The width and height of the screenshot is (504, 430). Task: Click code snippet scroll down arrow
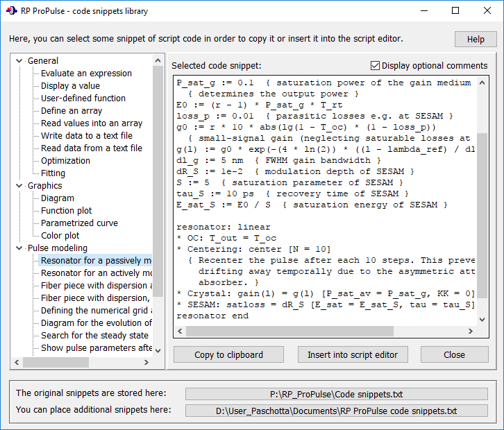coord(482,320)
